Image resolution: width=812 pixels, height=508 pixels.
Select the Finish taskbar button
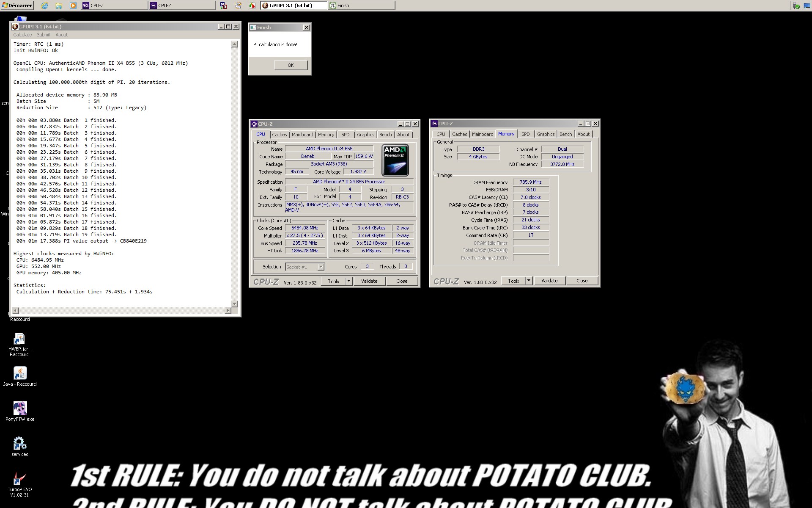[x=362, y=6]
